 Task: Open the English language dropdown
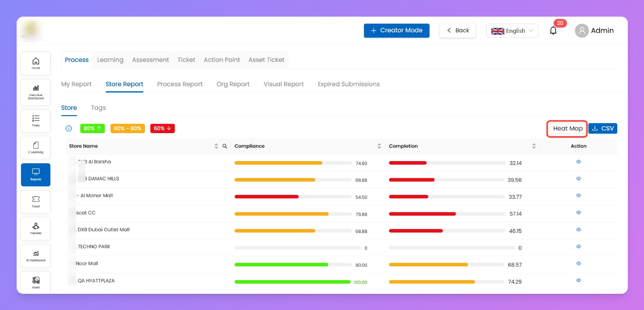pos(512,31)
